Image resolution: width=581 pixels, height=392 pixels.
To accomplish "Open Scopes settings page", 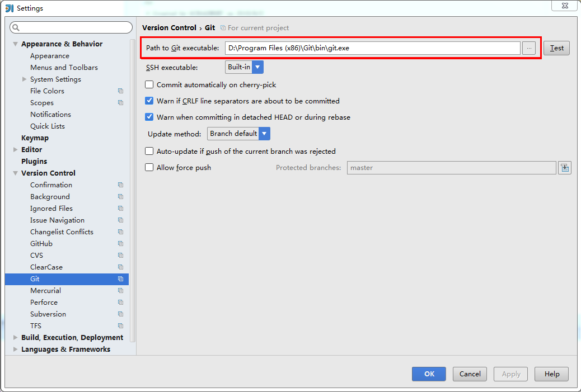I will click(42, 103).
